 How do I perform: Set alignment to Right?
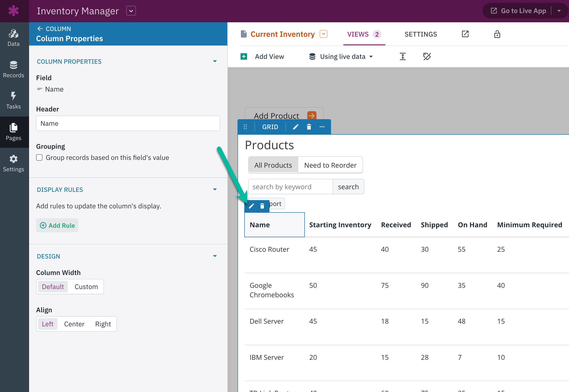click(x=103, y=324)
